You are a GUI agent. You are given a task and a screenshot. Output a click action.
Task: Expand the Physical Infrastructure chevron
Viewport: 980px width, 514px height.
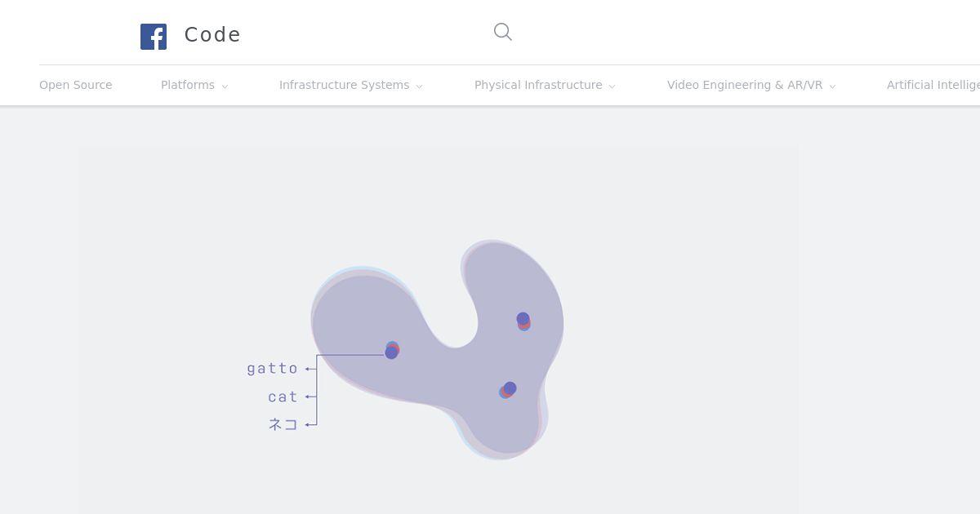(612, 86)
